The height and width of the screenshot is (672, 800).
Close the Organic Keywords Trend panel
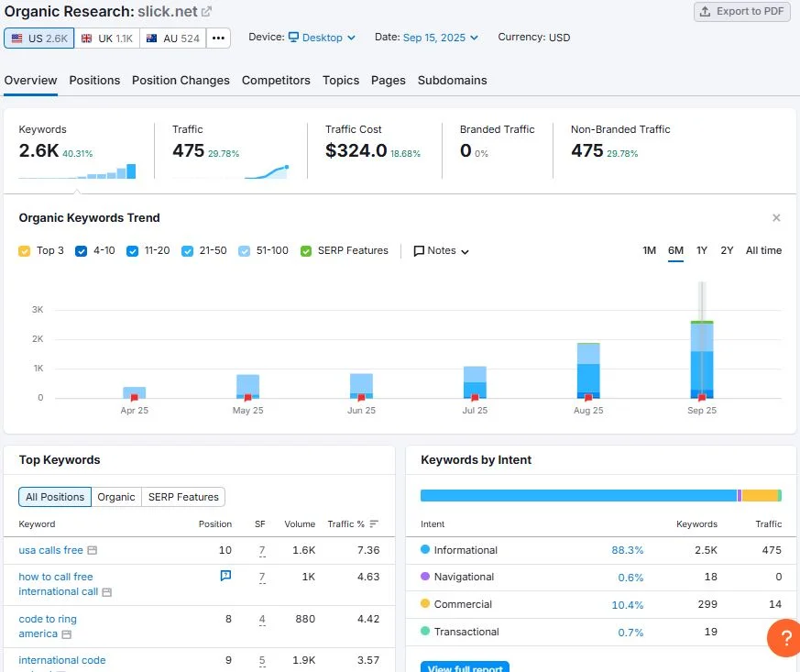(776, 218)
